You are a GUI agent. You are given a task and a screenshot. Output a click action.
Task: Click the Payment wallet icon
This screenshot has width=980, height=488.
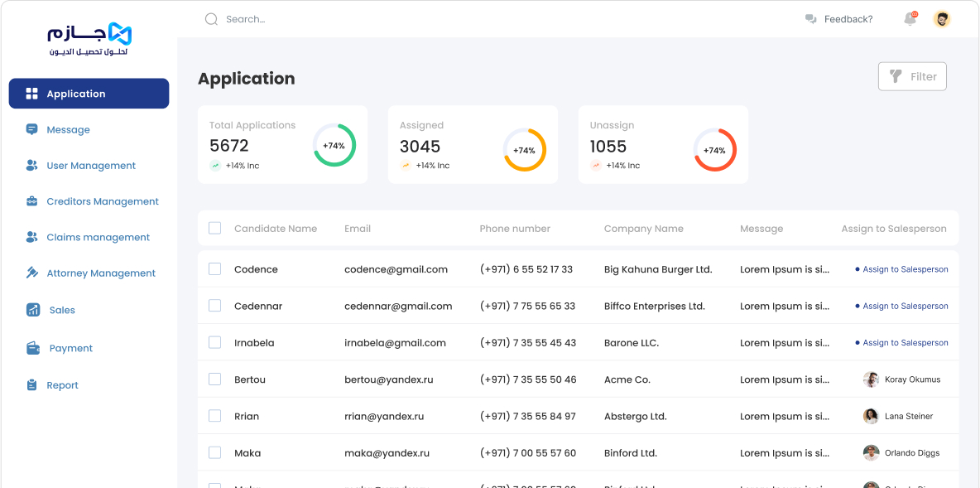point(33,348)
